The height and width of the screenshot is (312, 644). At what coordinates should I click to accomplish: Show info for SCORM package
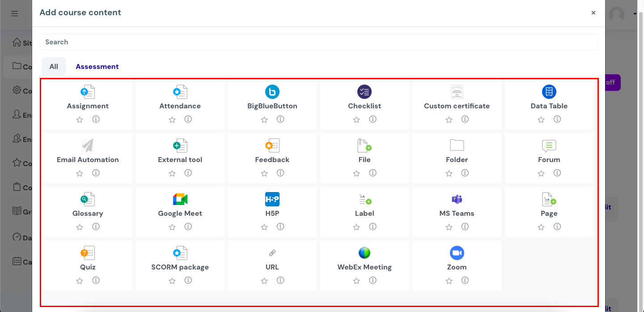coord(188,280)
